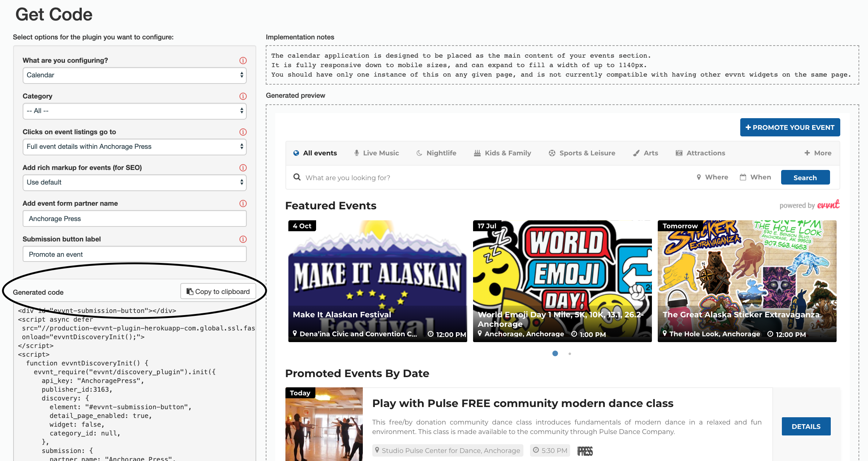
Task: Open the Great Alaska Sticker Extravaganza card
Action: (747, 281)
